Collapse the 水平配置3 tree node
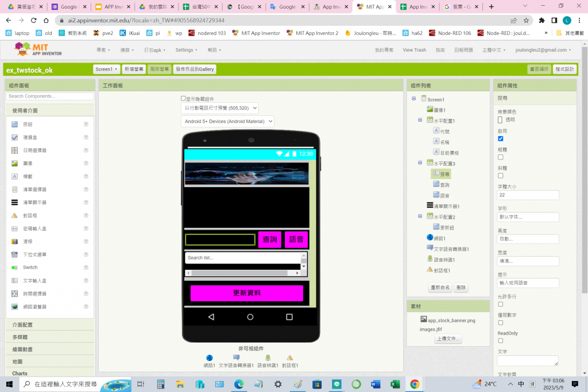 coord(420,162)
